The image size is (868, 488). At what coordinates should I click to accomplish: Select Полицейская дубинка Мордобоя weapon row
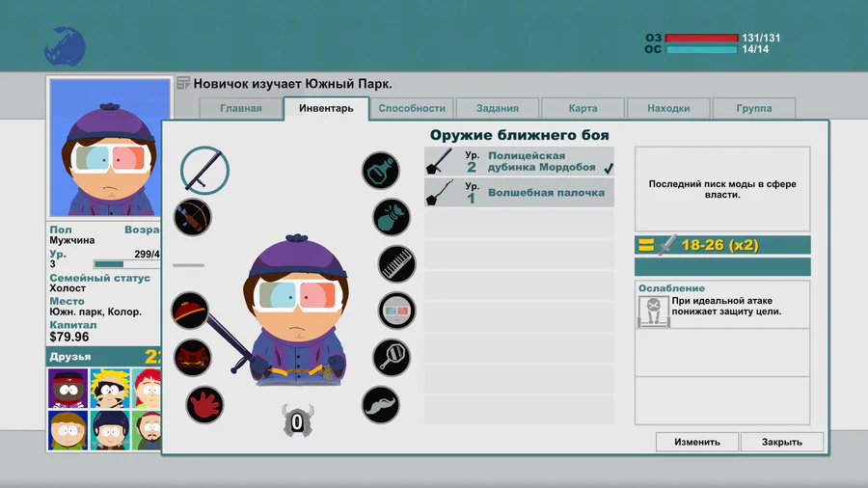coord(519,161)
